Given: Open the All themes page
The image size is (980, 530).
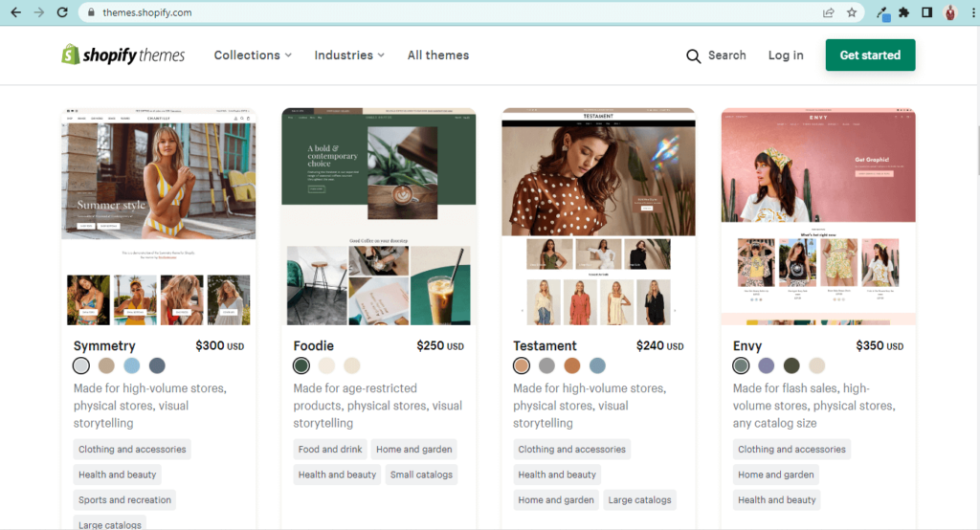Looking at the screenshot, I should click(438, 55).
